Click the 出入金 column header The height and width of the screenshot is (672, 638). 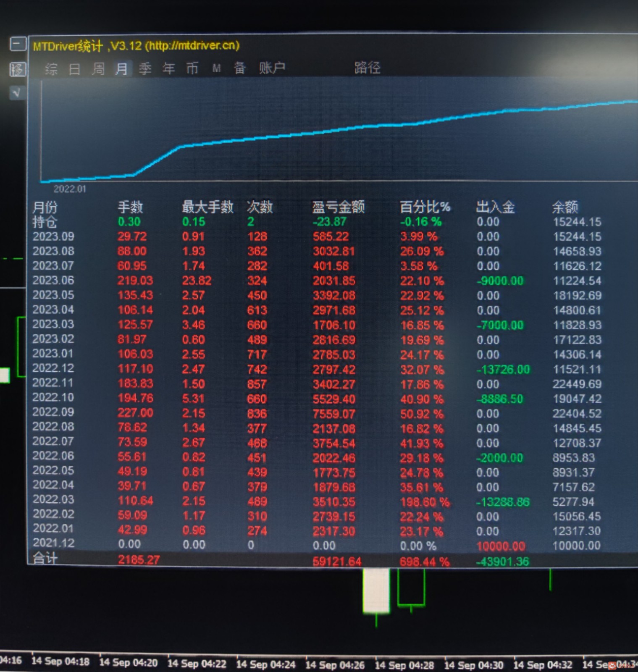pos(495,207)
